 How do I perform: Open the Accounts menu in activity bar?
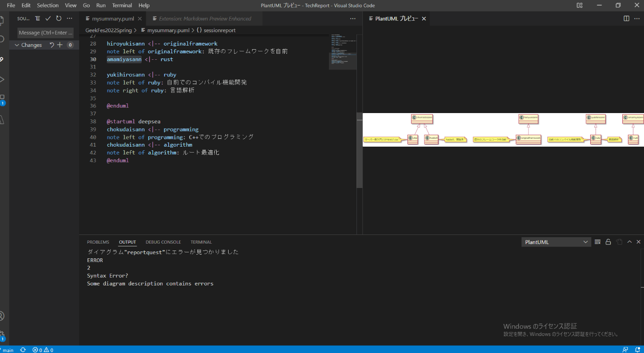(x=2, y=316)
